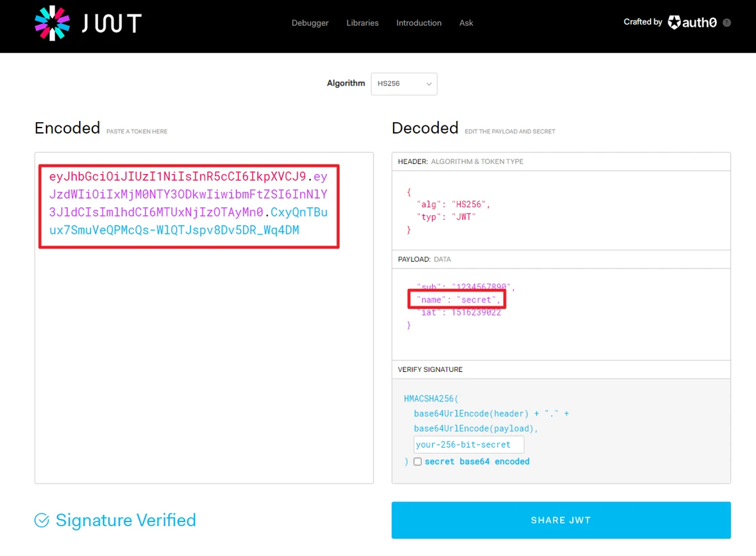The width and height of the screenshot is (756, 556).
Task: Click the JWT pinwheel logo icon
Action: (52, 23)
